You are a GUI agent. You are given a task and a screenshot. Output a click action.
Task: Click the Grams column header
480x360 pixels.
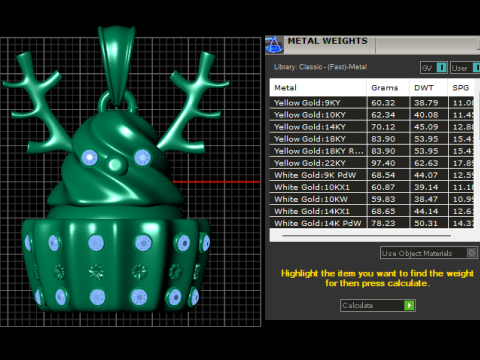click(388, 88)
